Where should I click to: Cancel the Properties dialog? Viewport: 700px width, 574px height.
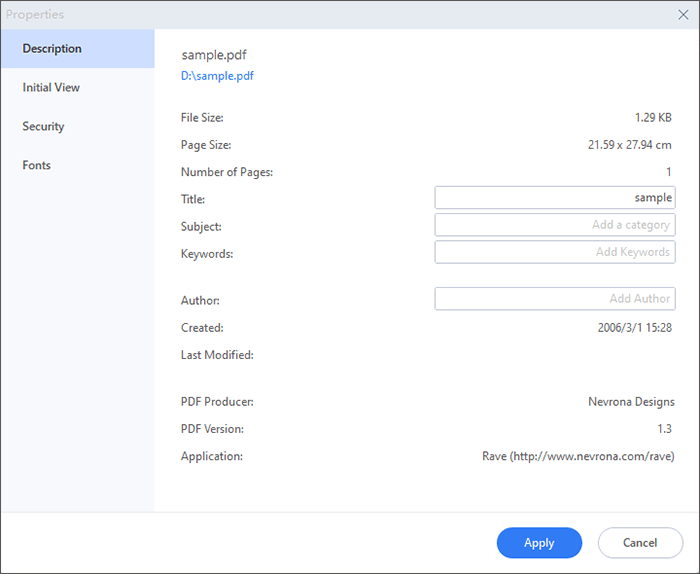tap(640, 543)
